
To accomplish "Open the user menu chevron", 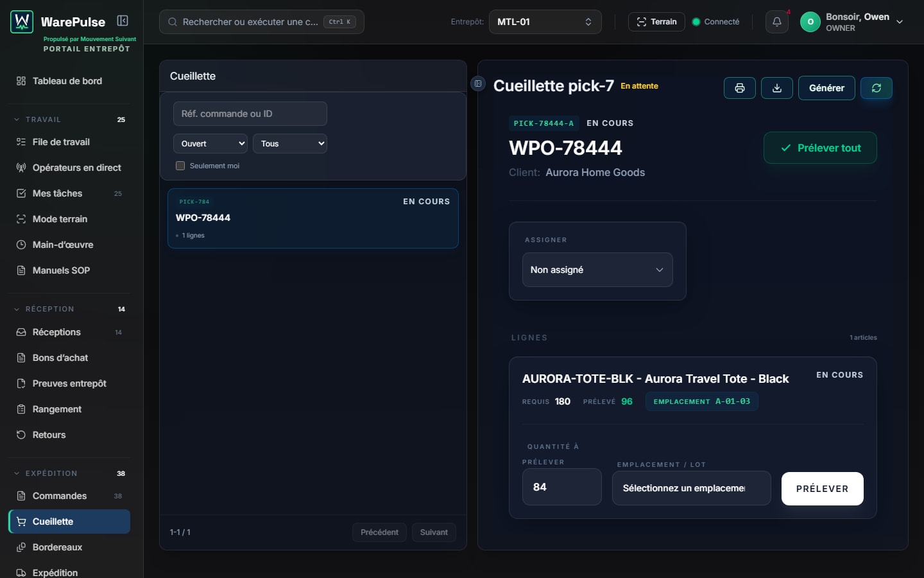I will (900, 22).
